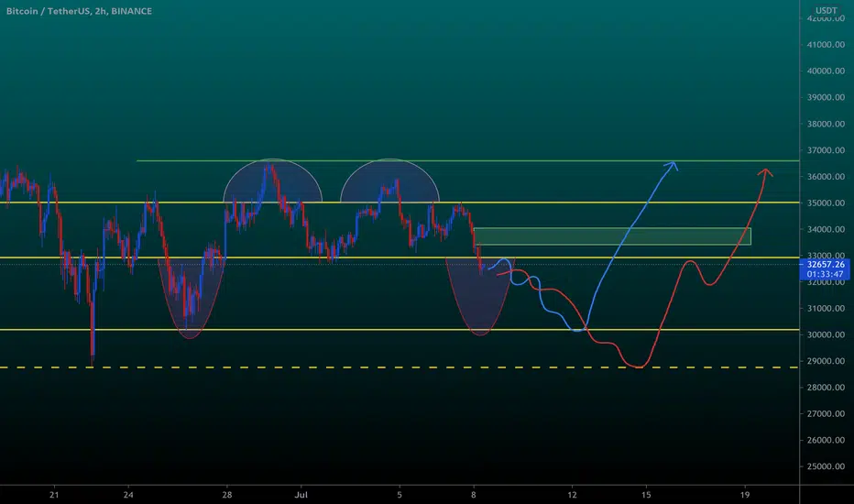Select the dashed yellow horizontal line
The image size is (854, 504).
(x=400, y=367)
